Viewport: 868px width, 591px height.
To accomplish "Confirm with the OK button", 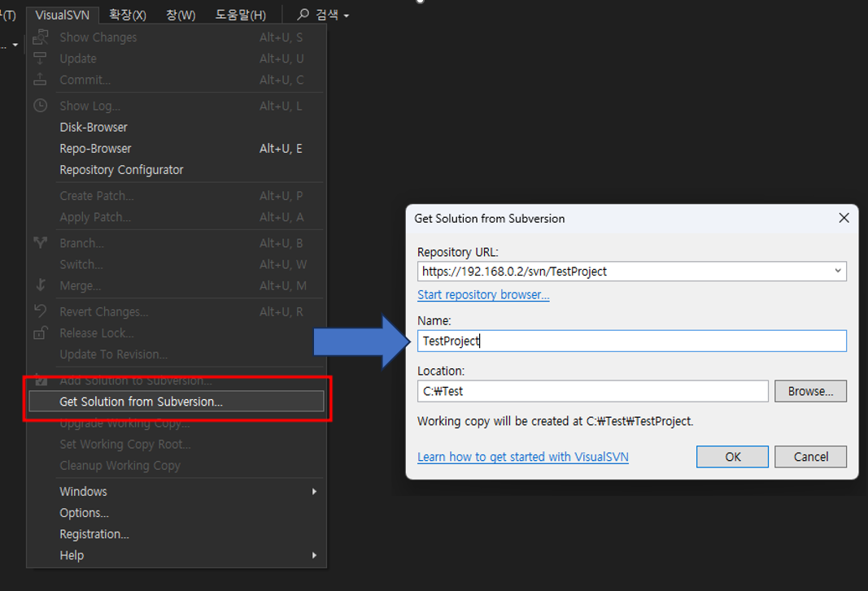I will pos(732,457).
